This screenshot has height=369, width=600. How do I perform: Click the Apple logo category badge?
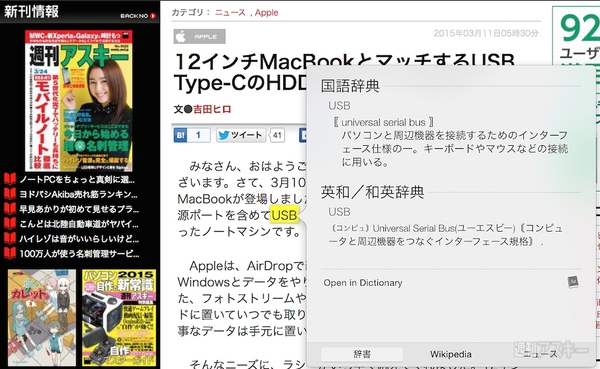coord(199,37)
